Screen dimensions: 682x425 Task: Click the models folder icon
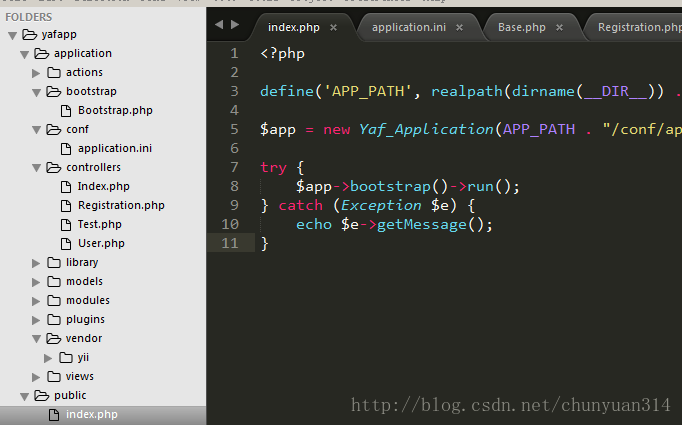[x=54, y=281]
